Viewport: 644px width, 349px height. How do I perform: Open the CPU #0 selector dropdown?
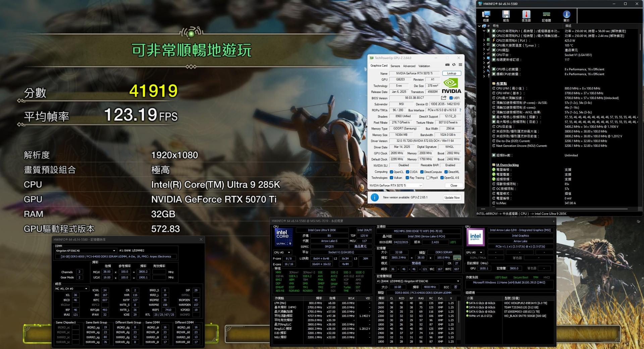coord(282,252)
